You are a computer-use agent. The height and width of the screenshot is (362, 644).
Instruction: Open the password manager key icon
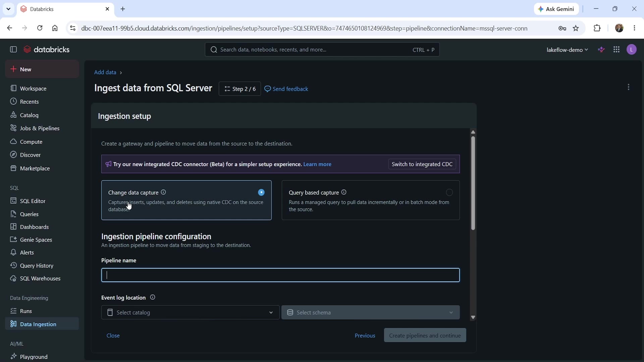pyautogui.click(x=562, y=28)
